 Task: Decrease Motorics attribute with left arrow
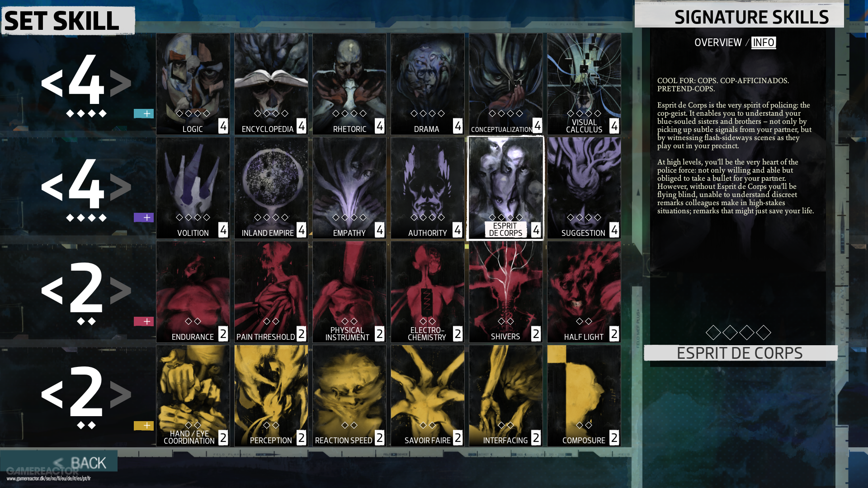pos(52,394)
